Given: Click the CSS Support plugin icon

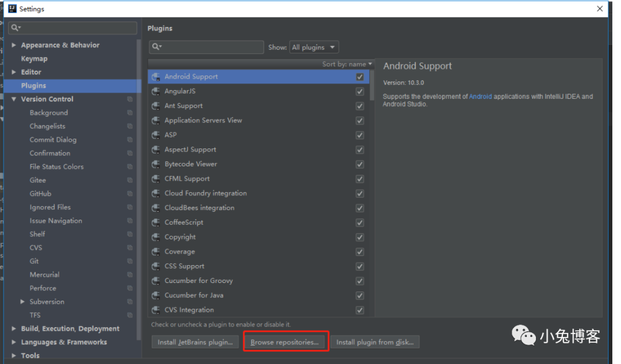Looking at the screenshot, I should click(x=156, y=266).
